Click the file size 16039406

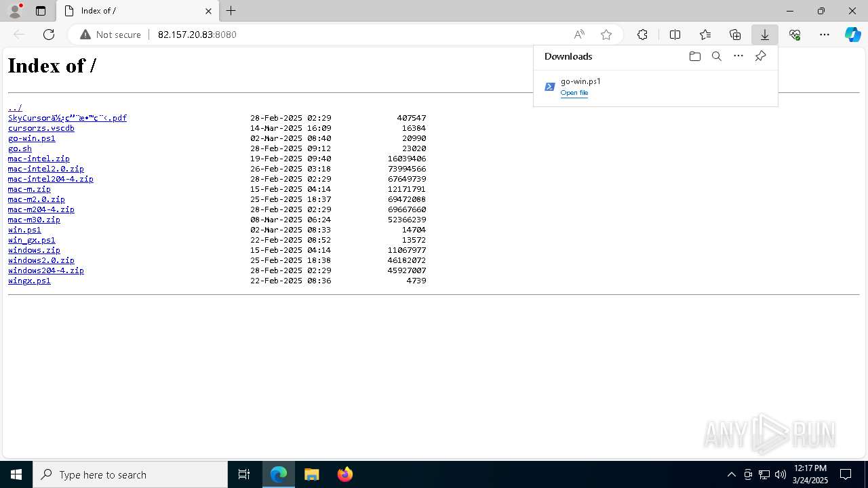[x=407, y=159]
